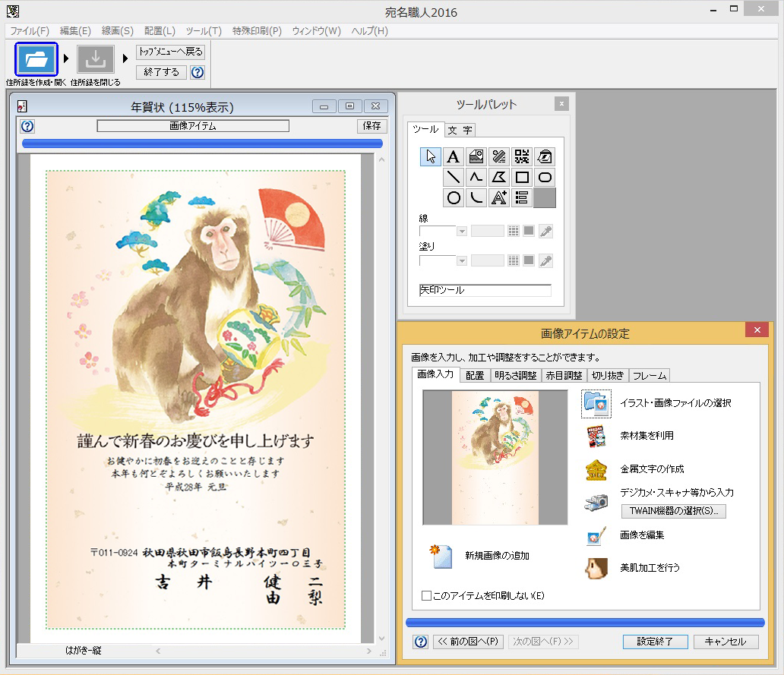
Task: Select the straight line tool
Action: [x=453, y=178]
